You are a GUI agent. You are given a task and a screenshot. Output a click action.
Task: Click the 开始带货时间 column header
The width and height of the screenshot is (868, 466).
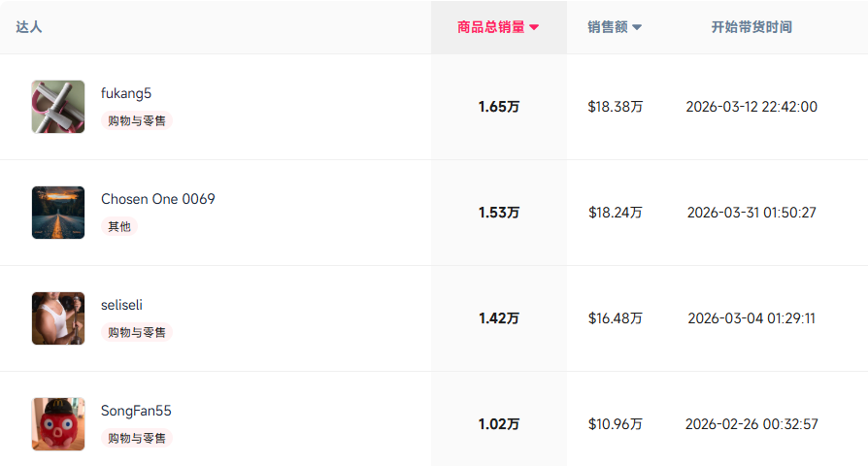click(x=751, y=27)
